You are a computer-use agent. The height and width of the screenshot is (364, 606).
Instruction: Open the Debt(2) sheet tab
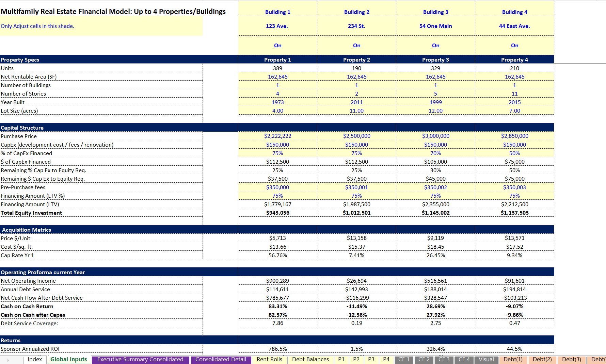[x=542, y=360]
